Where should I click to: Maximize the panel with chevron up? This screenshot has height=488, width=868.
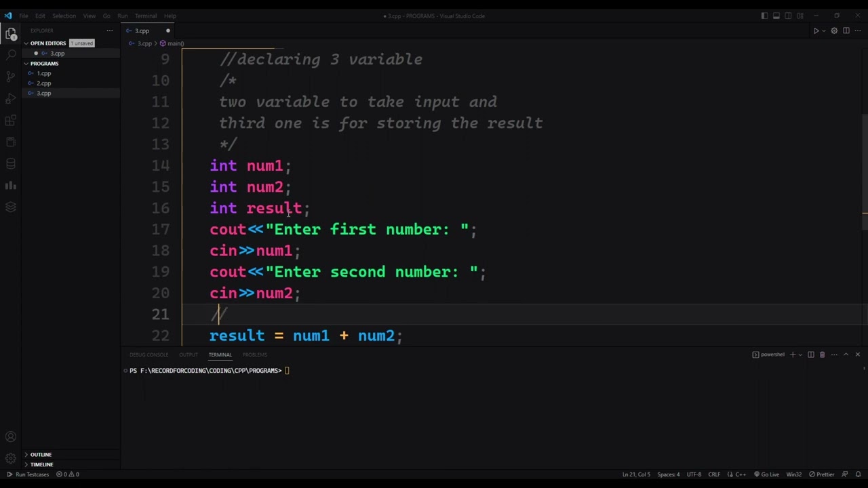click(846, 354)
